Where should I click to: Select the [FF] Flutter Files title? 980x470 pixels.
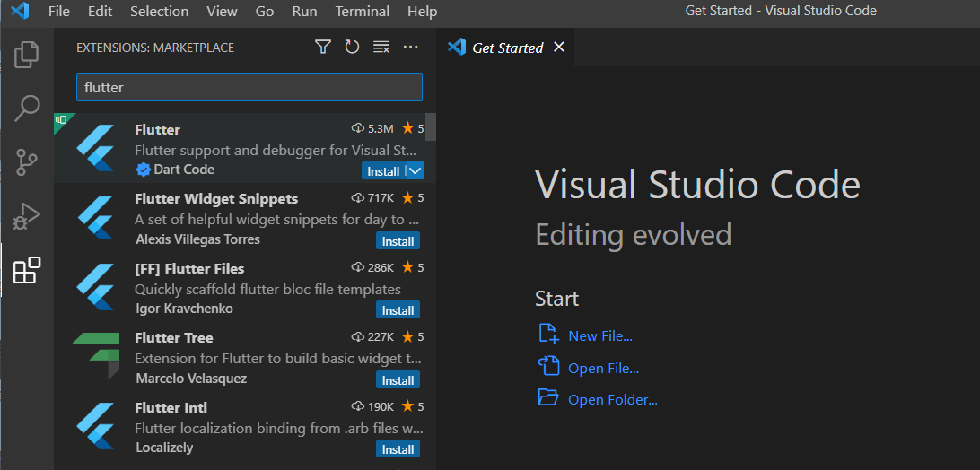(189, 268)
